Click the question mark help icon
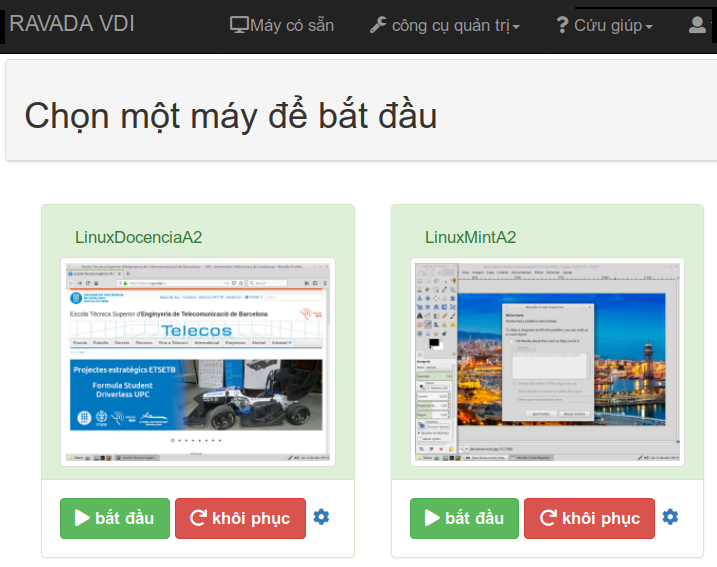This screenshot has height=567, width=717. tap(562, 25)
